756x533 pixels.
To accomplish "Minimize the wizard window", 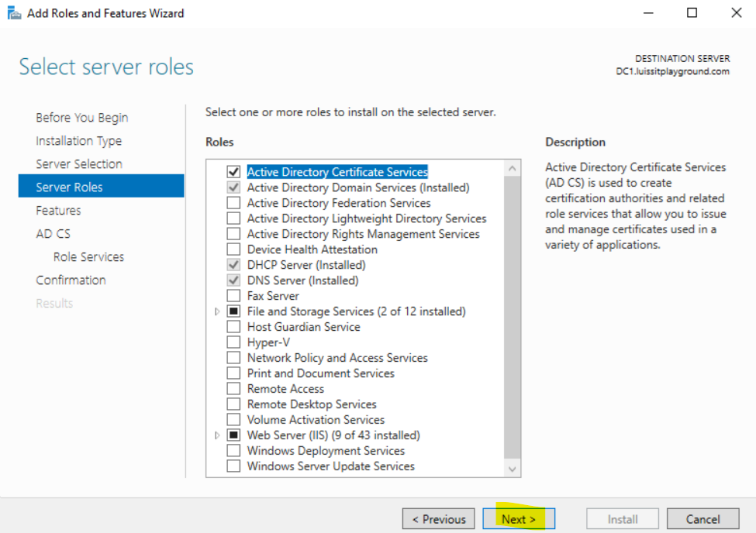I will (x=648, y=12).
